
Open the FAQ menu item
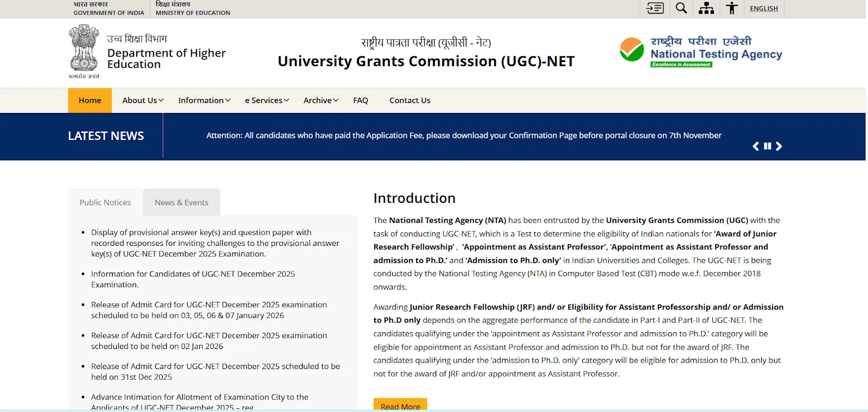click(361, 100)
